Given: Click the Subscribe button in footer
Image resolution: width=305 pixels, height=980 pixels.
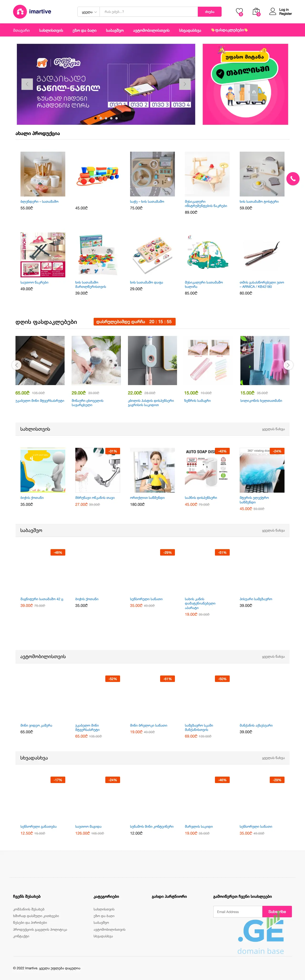Looking at the screenshot, I should click(x=277, y=912).
